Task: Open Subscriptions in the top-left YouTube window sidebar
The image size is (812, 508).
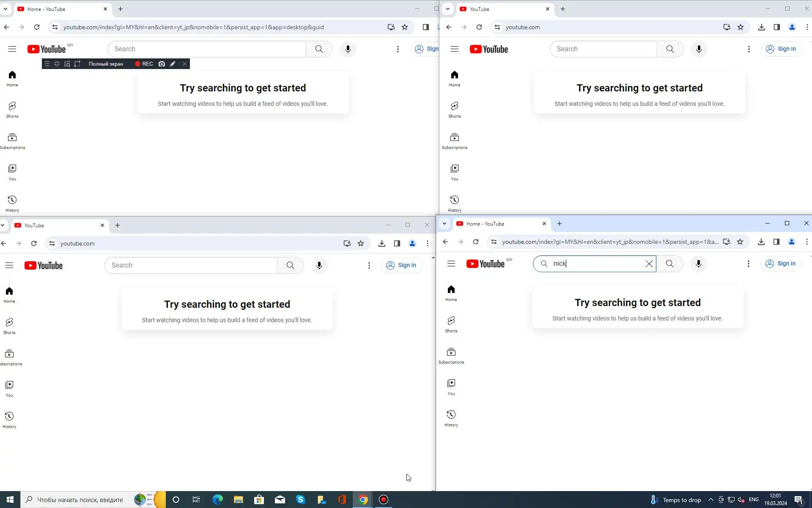Action: pyautogui.click(x=12, y=141)
